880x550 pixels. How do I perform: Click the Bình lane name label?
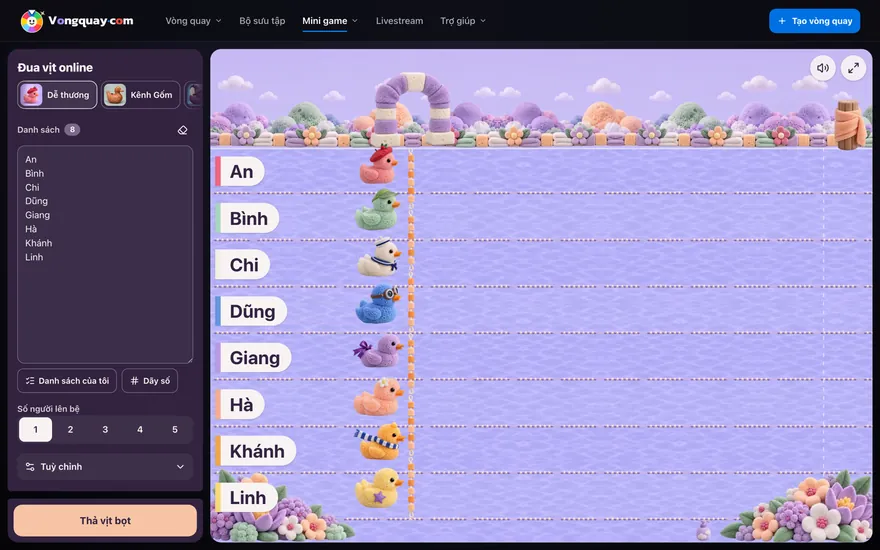(x=248, y=218)
